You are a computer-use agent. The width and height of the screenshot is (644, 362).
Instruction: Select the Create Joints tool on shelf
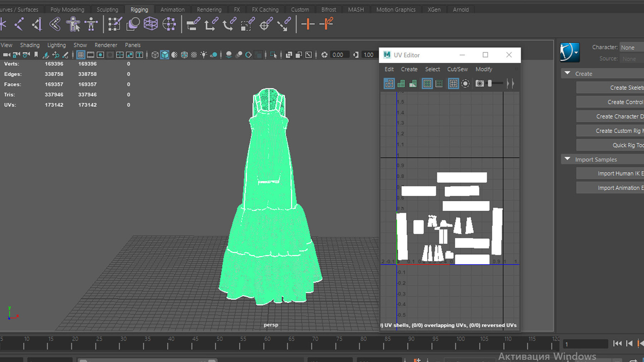tap(19, 24)
